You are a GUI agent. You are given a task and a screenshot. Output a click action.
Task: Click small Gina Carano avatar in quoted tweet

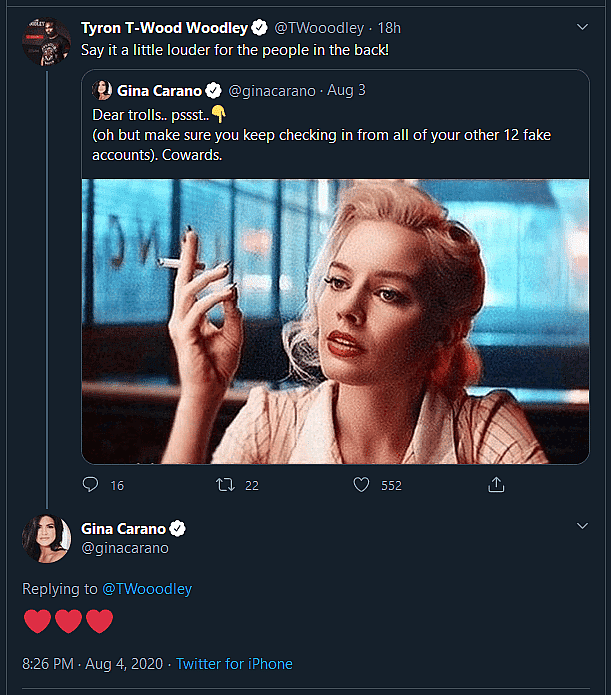pyautogui.click(x=102, y=91)
